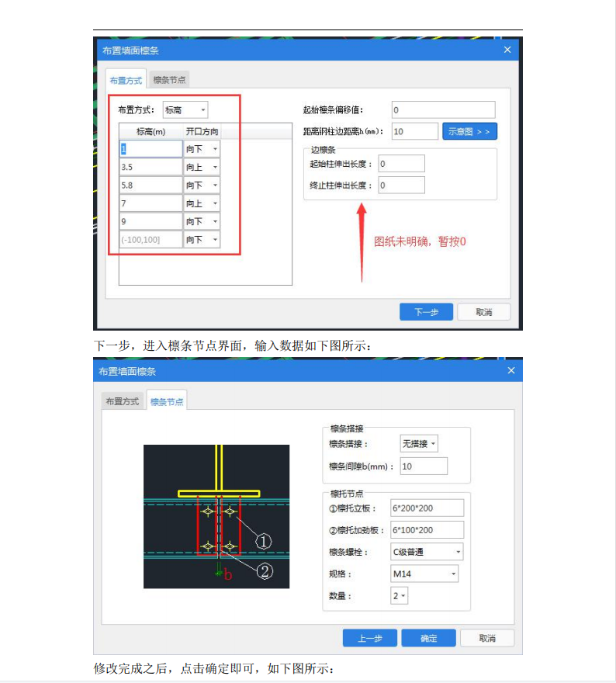616x683 pixels.
Task: Open 数量 dropdown showing 2
Action: (400, 595)
